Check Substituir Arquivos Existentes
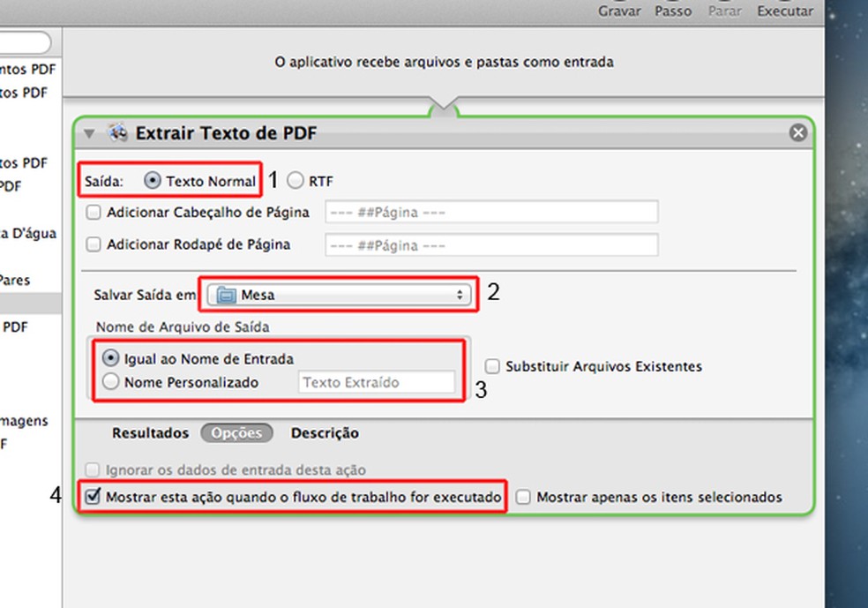 pyautogui.click(x=491, y=365)
